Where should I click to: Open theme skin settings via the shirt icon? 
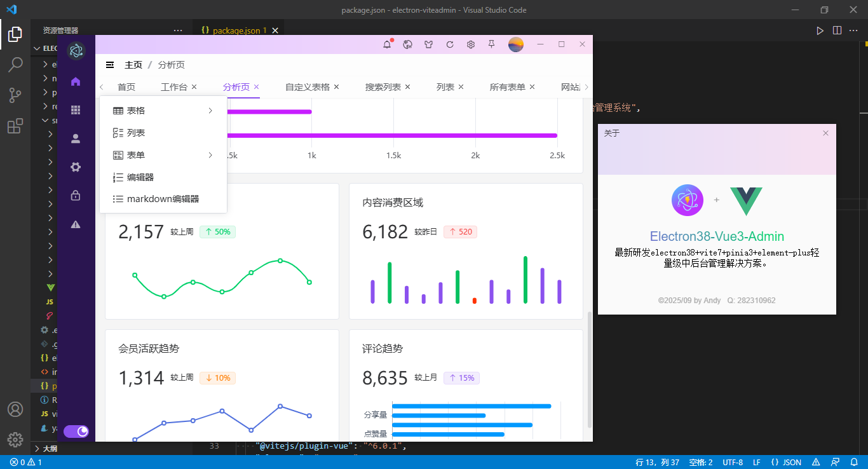pos(429,44)
